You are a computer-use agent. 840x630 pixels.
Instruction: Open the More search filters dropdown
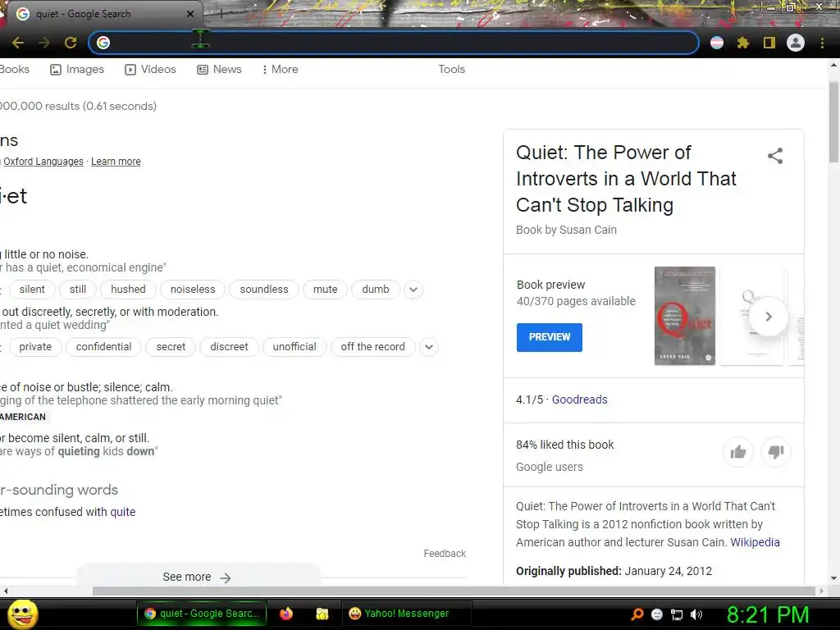[280, 69]
